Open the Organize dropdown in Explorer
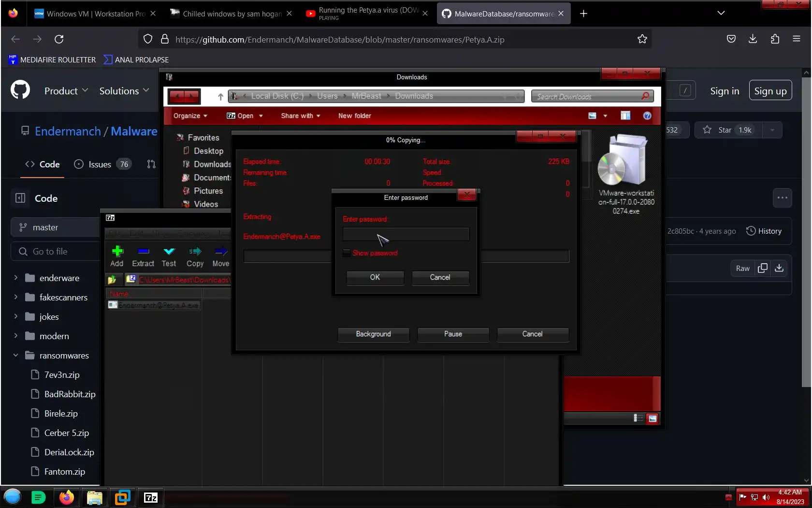This screenshot has height=508, width=812. click(x=190, y=116)
